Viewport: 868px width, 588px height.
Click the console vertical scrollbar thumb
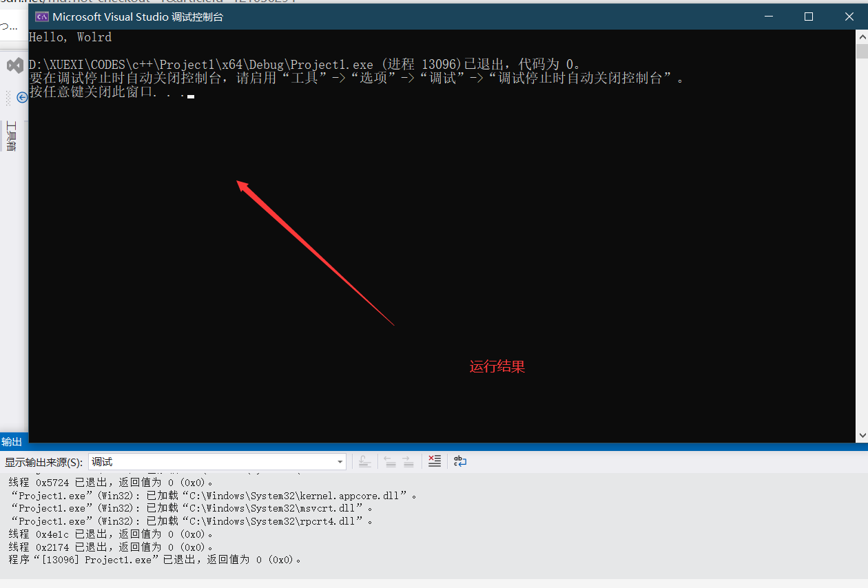[x=862, y=52]
